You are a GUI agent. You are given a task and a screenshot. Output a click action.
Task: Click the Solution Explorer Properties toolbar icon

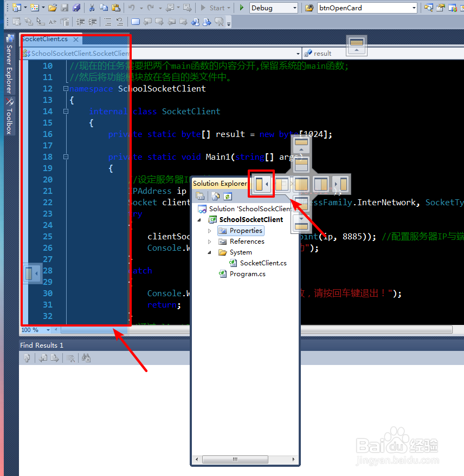click(x=200, y=196)
